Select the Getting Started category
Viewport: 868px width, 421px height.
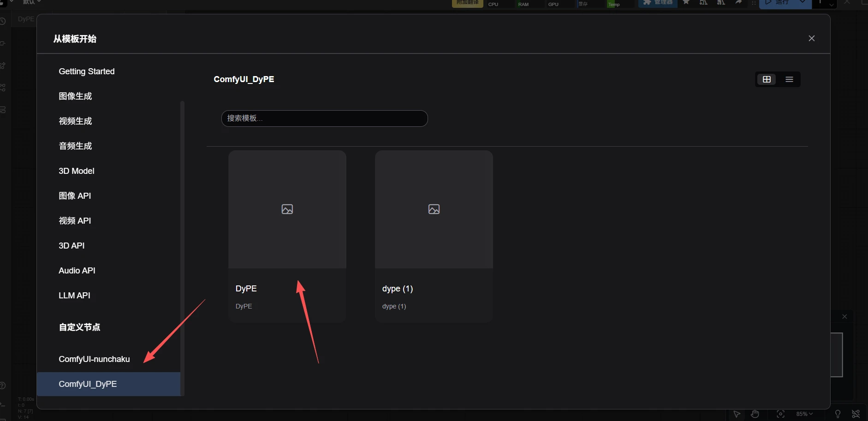[x=87, y=71]
